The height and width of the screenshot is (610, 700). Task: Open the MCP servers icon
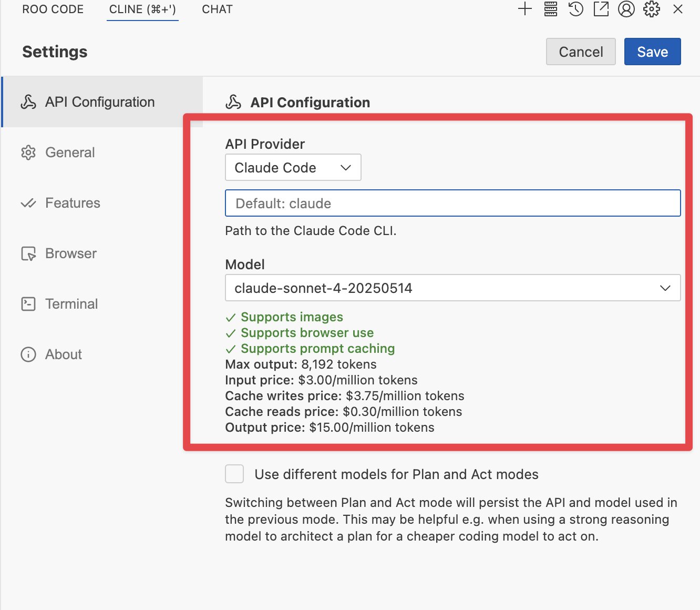click(x=551, y=9)
